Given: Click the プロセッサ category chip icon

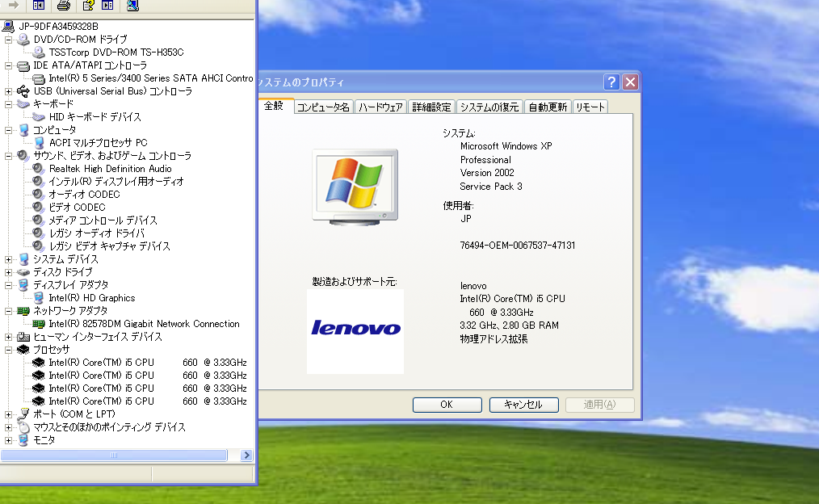Looking at the screenshot, I should [x=23, y=350].
